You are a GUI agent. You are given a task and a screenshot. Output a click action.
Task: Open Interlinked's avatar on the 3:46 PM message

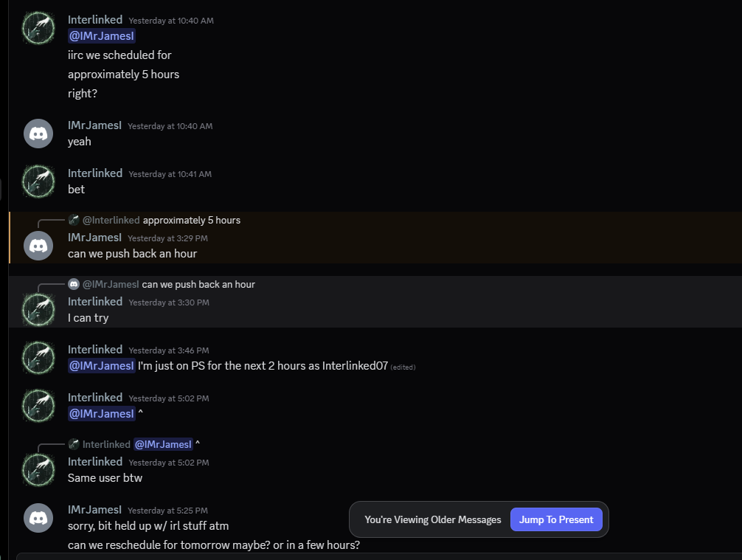[38, 357]
